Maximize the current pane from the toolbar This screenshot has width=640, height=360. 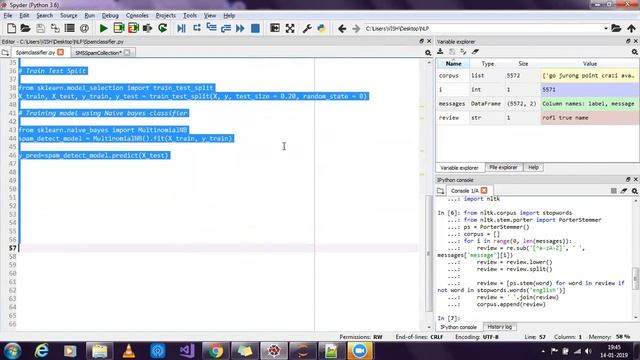[275, 28]
